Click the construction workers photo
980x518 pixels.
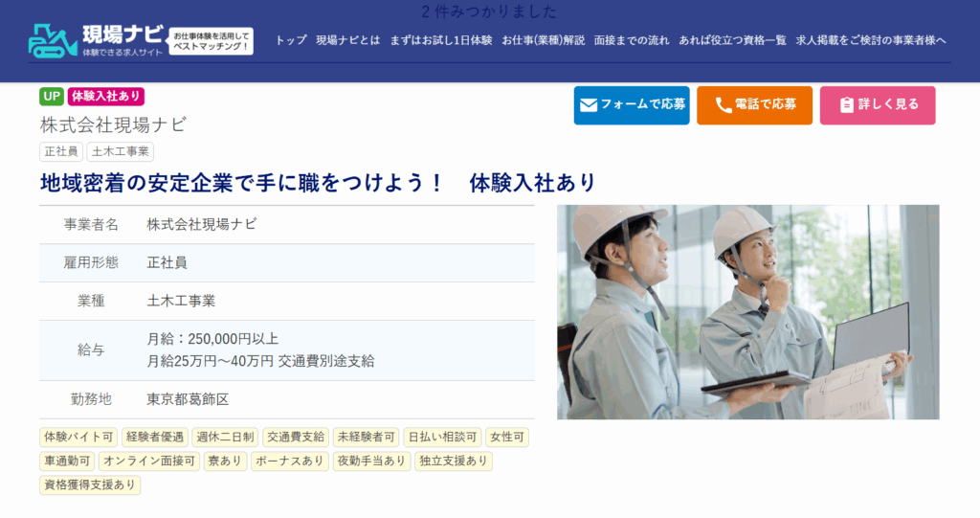(747, 311)
